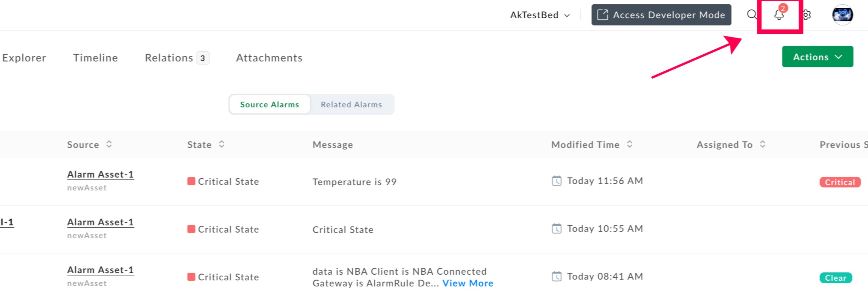Open the Timeline tab
Image resolution: width=868 pixels, height=302 pixels.
tap(95, 58)
